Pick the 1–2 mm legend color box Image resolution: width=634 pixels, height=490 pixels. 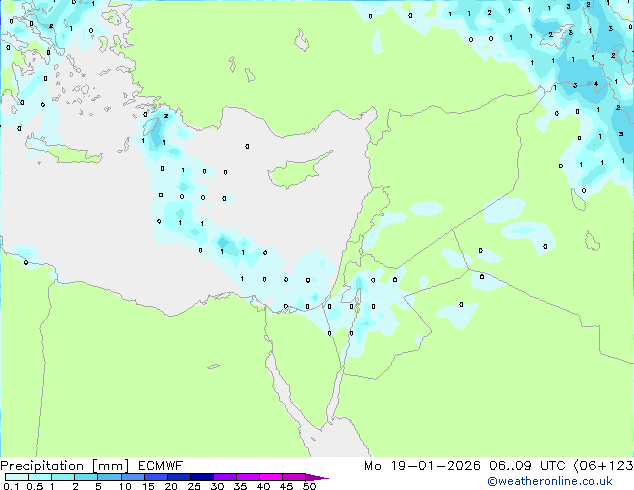[x=63, y=477]
